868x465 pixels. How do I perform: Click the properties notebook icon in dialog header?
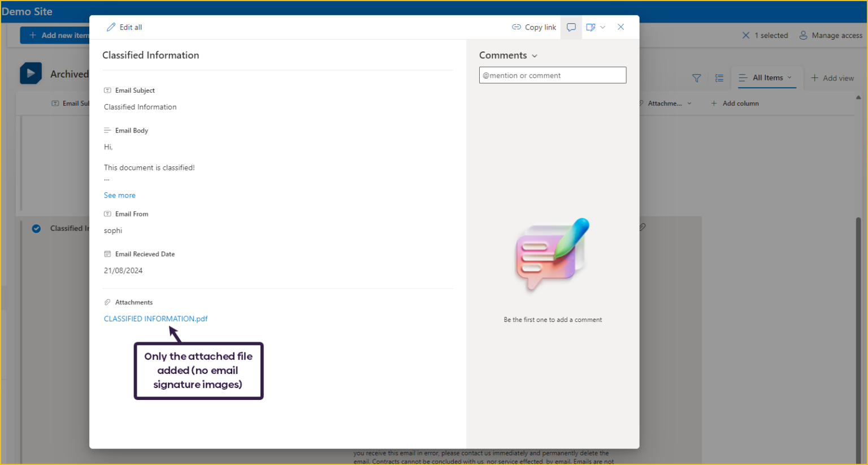pyautogui.click(x=591, y=27)
